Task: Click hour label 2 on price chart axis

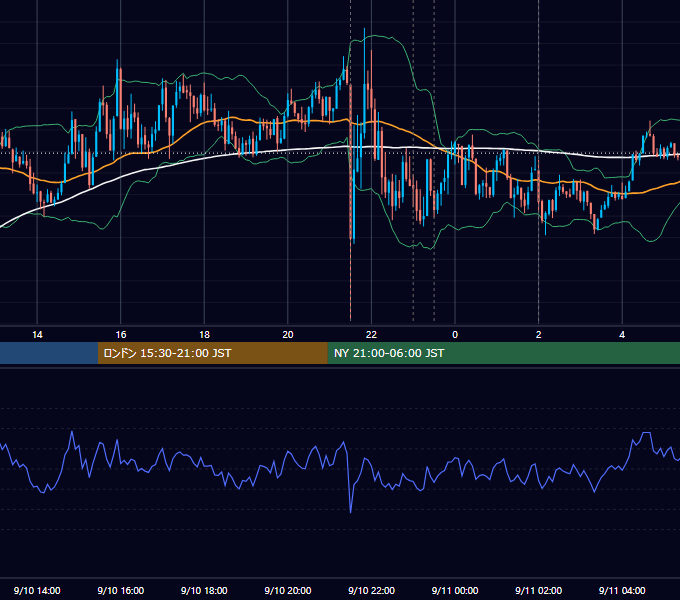Action: tap(538, 335)
